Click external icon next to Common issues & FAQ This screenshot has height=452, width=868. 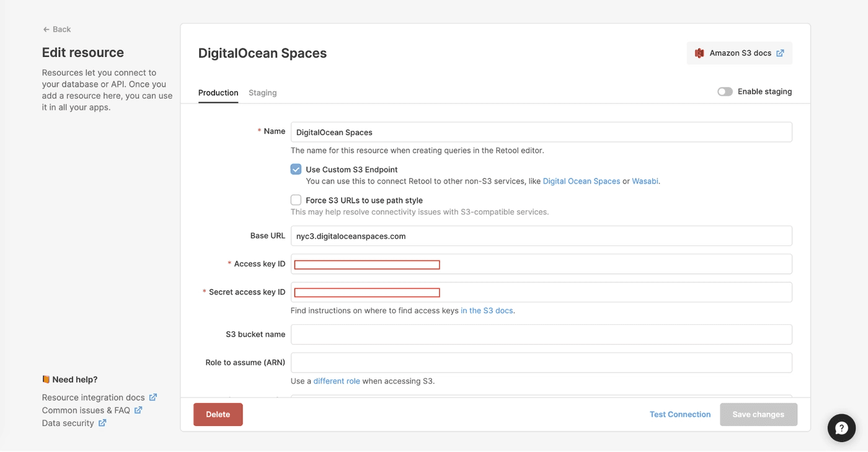138,410
